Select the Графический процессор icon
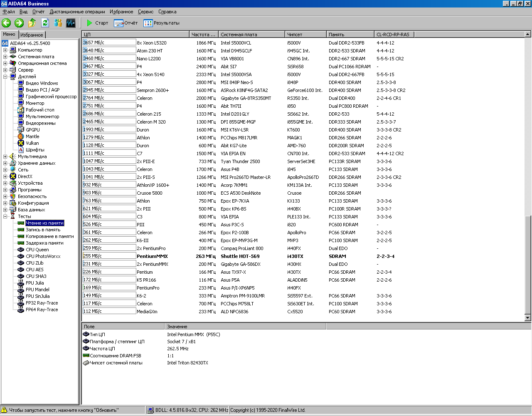This screenshot has height=416, width=532. pyautogui.click(x=21, y=97)
